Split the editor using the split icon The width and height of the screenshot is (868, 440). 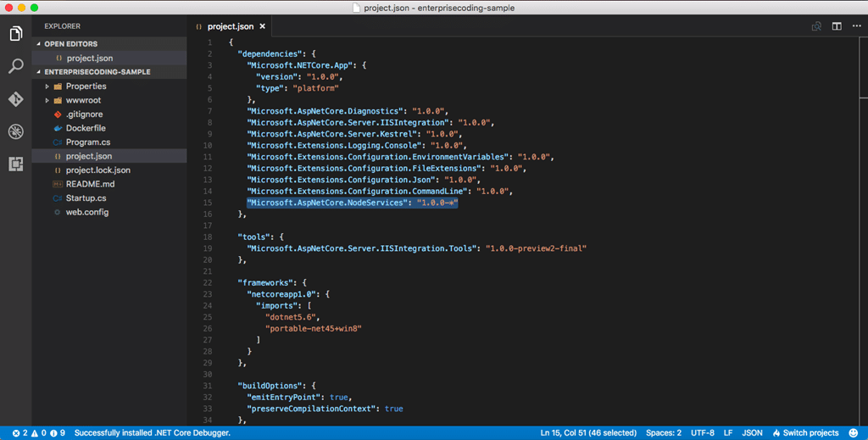click(x=837, y=26)
